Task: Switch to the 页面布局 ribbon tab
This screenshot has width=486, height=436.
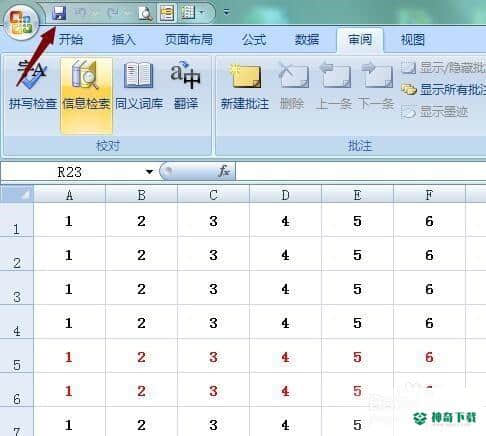Action: (189, 40)
